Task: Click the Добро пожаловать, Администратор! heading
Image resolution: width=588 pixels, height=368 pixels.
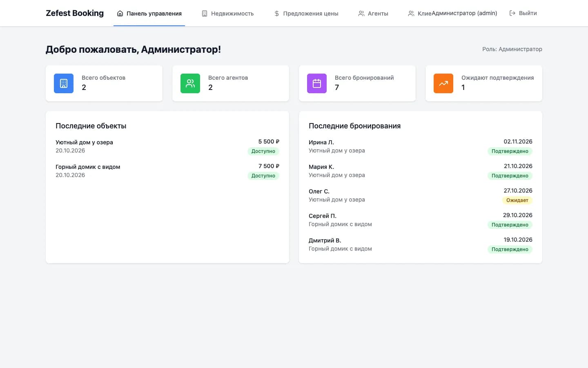Action: click(x=133, y=49)
